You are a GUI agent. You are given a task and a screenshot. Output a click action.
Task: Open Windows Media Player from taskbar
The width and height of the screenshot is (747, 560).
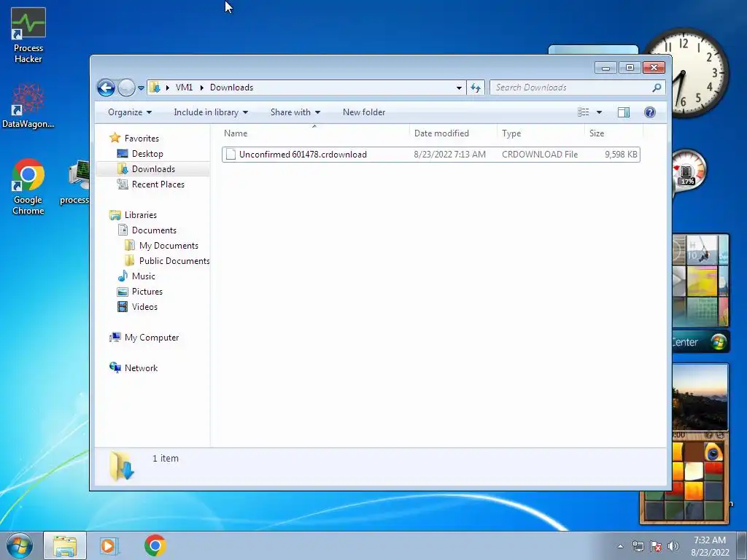tap(109, 545)
